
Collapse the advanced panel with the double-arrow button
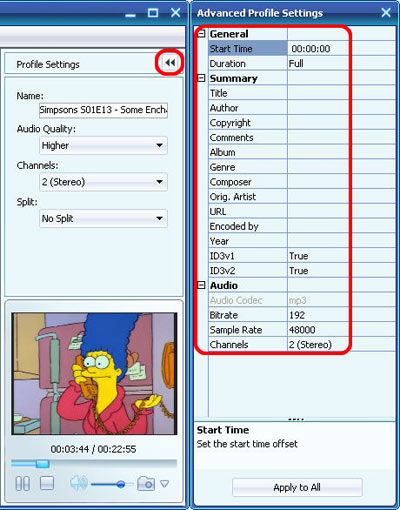click(170, 62)
